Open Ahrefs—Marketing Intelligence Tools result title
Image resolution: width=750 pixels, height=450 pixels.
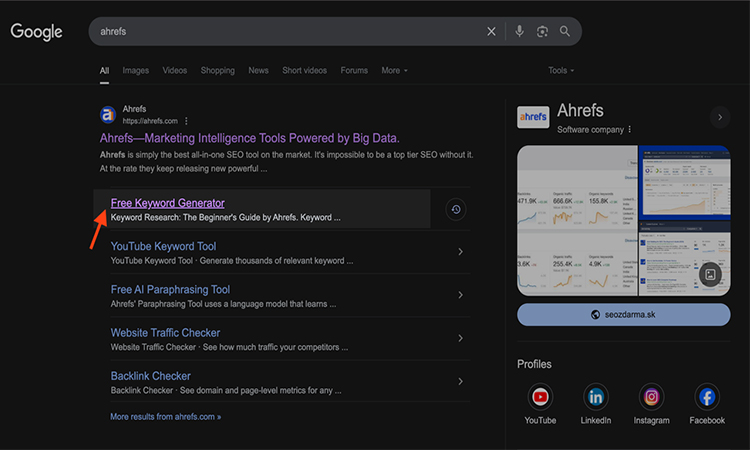(250, 138)
